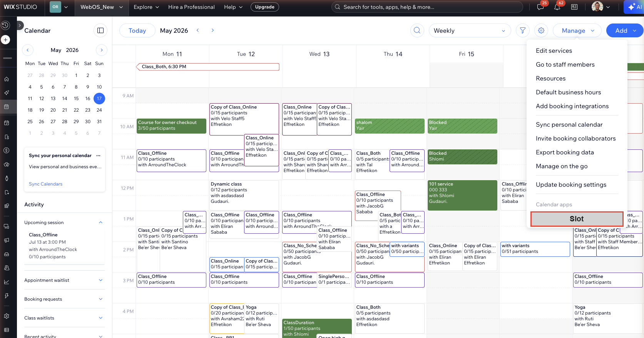This screenshot has height=338, width=644.
Task: Click Hire a Professional link
Action: click(x=191, y=7)
